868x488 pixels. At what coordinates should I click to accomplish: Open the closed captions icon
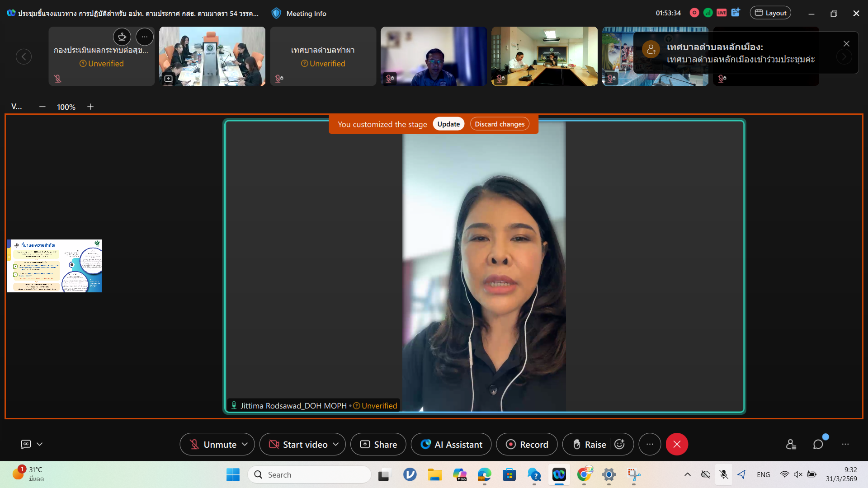point(26,444)
